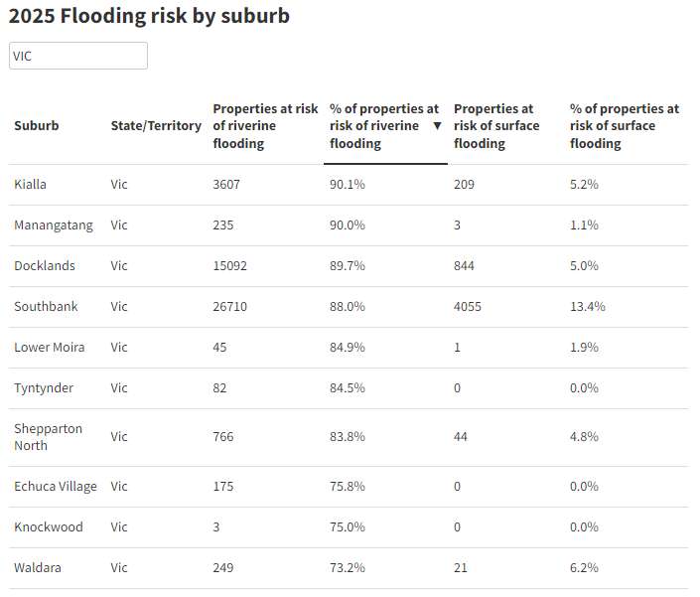Sort by Properties at risk of surface flooding

(496, 126)
